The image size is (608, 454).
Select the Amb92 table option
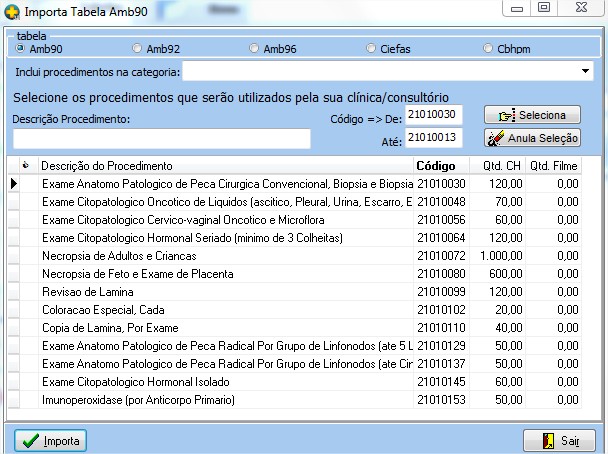(137, 48)
